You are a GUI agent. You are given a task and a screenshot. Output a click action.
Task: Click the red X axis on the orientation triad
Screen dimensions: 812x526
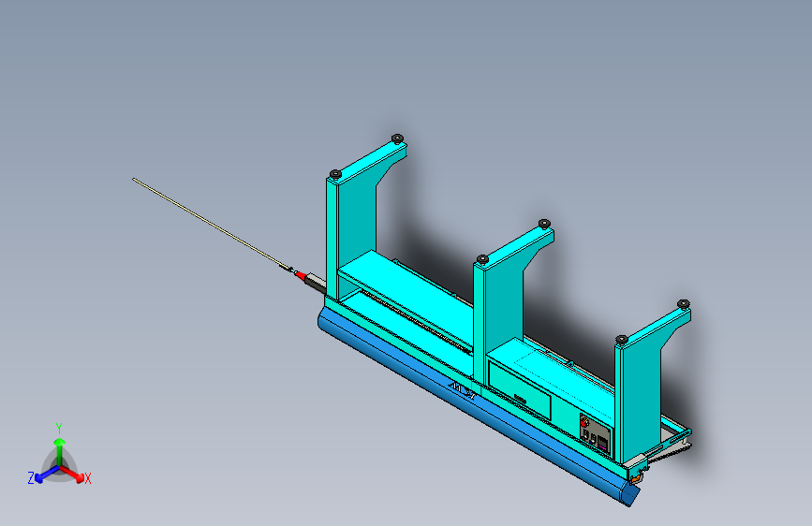[72, 474]
